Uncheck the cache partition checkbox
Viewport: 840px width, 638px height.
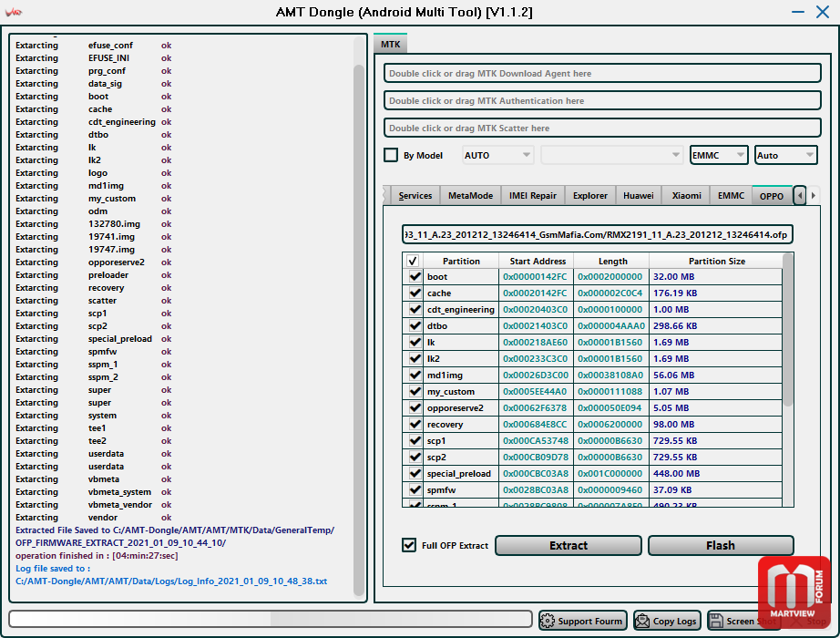(x=415, y=293)
